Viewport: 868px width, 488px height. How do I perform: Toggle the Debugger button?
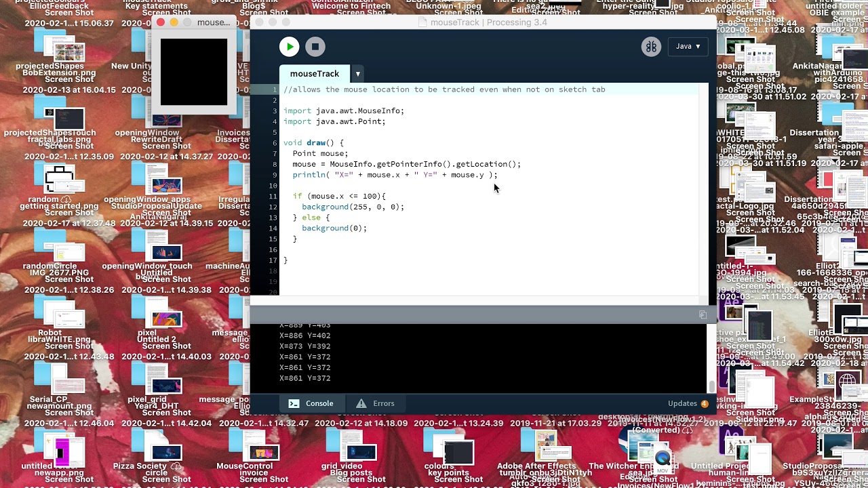point(651,47)
